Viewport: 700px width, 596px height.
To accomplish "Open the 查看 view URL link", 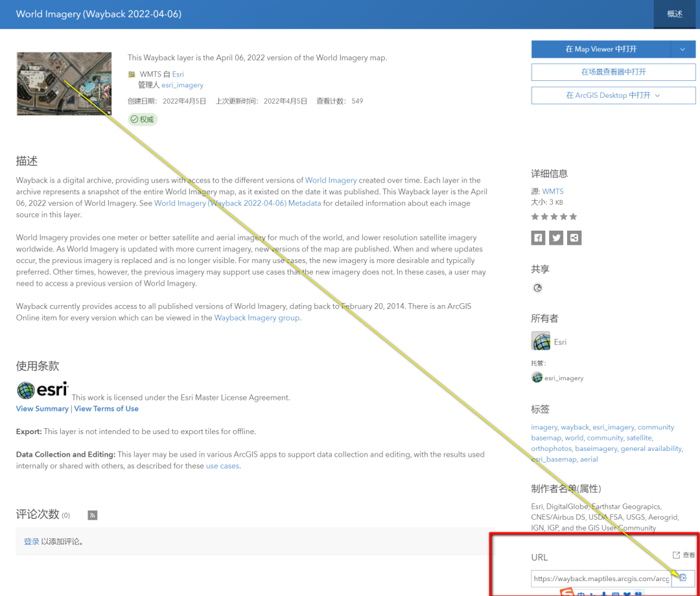I will (684, 555).
